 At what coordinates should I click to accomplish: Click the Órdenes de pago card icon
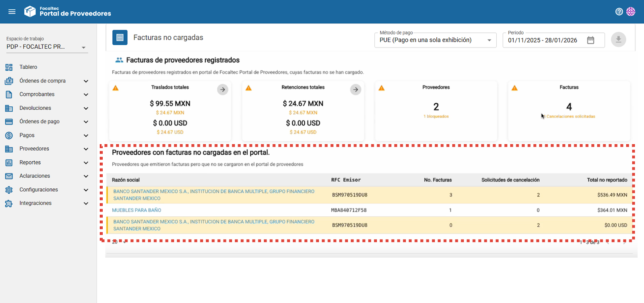click(9, 121)
